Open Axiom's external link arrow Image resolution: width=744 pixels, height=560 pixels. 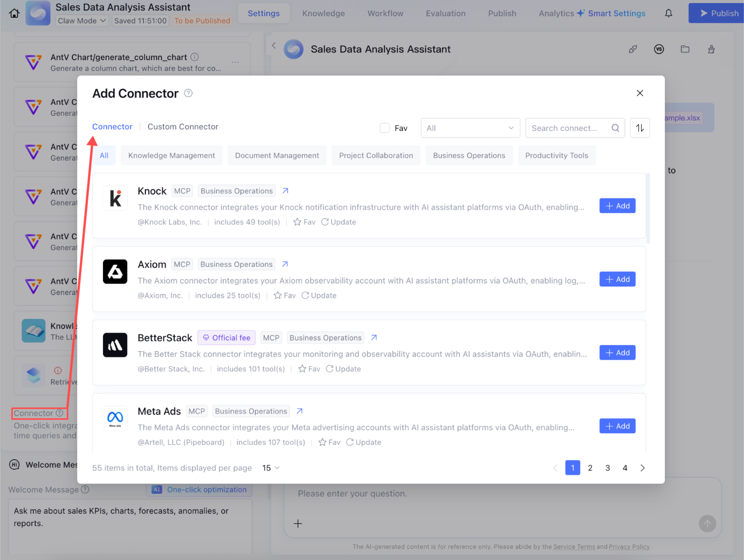pos(285,264)
